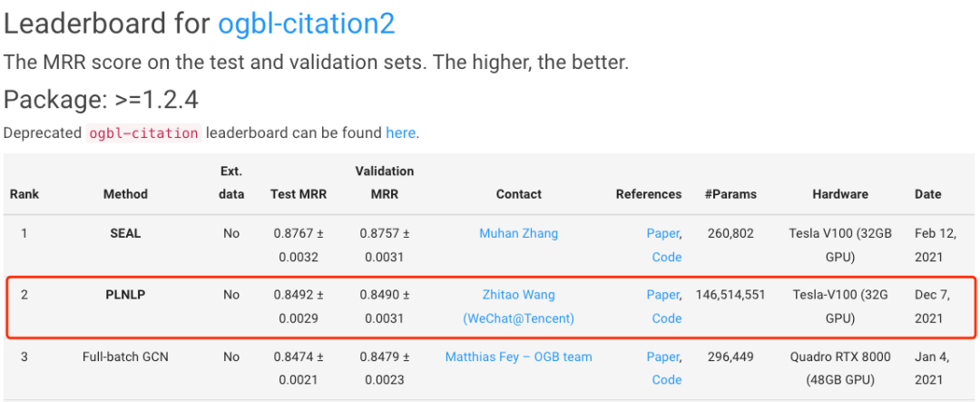Open the Paper link for PLNLP
The image size is (980, 402).
pyautogui.click(x=662, y=295)
